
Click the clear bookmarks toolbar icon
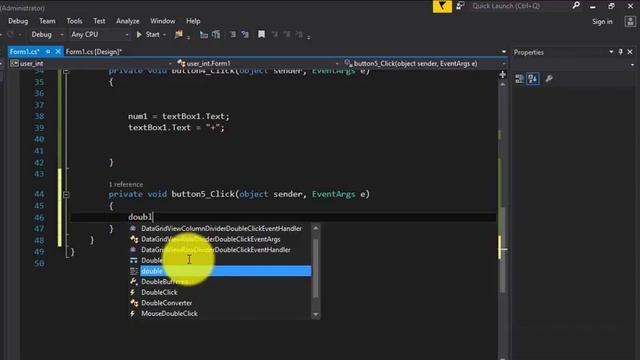tap(299, 35)
